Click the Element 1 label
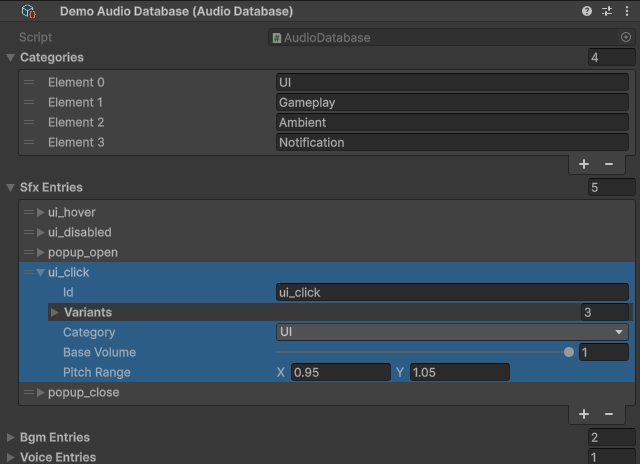Screen dimensions: 640x464 (75, 102)
